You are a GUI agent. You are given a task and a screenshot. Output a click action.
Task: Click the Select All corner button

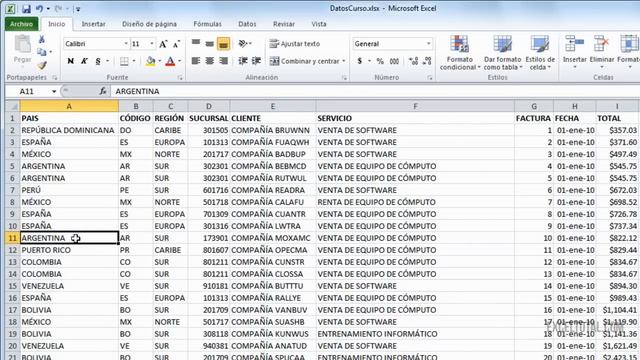(13, 107)
